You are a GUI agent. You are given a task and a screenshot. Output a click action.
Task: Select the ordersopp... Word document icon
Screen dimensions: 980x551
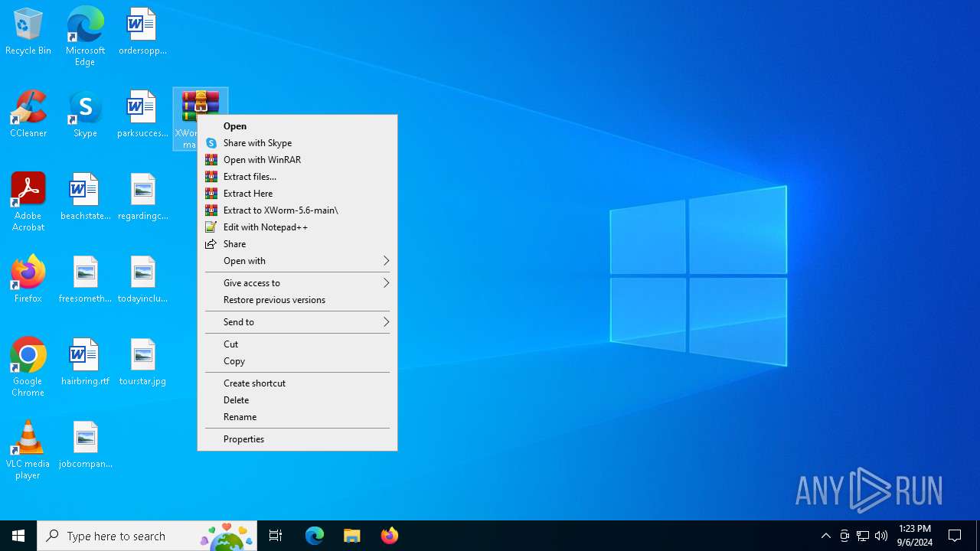tap(142, 31)
